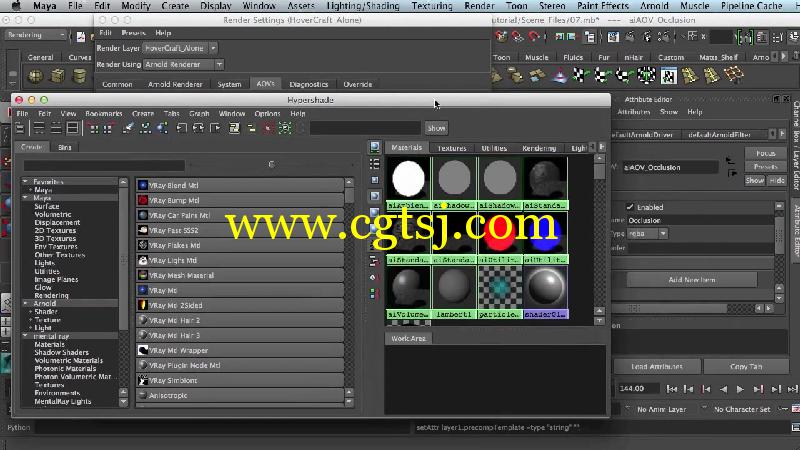The height and width of the screenshot is (450, 800).
Task: Click the Copy Tab button
Action: [746, 366]
